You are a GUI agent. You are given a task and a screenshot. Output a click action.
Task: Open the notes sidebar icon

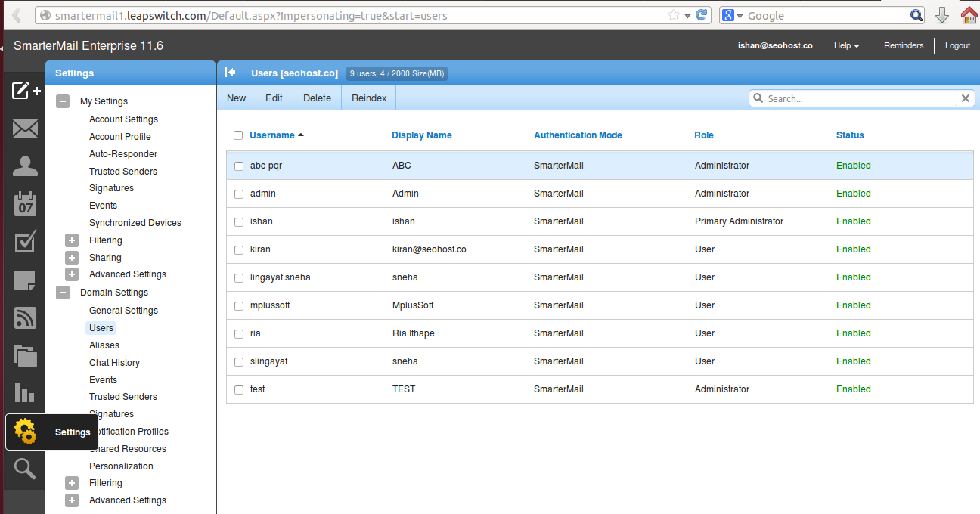(x=25, y=280)
